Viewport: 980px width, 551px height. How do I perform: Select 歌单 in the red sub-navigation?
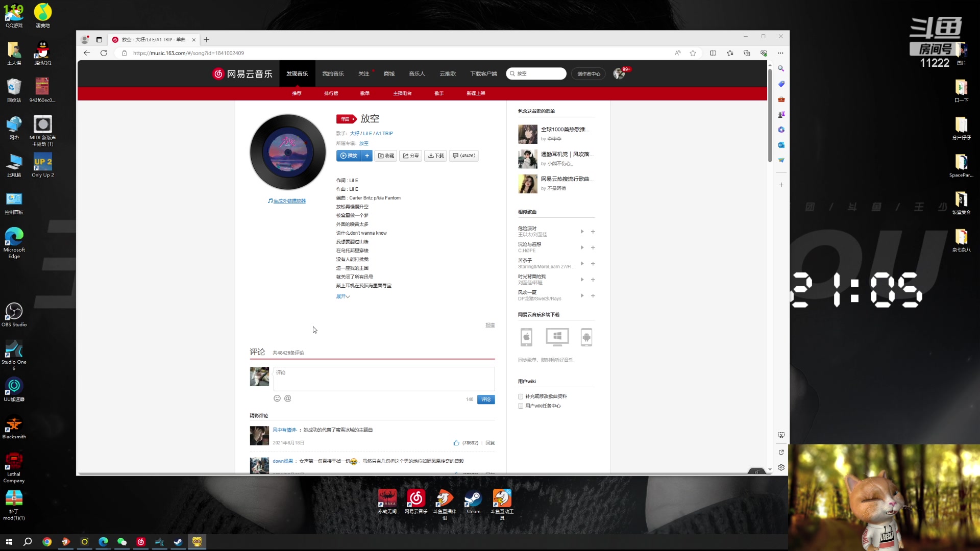point(364,93)
